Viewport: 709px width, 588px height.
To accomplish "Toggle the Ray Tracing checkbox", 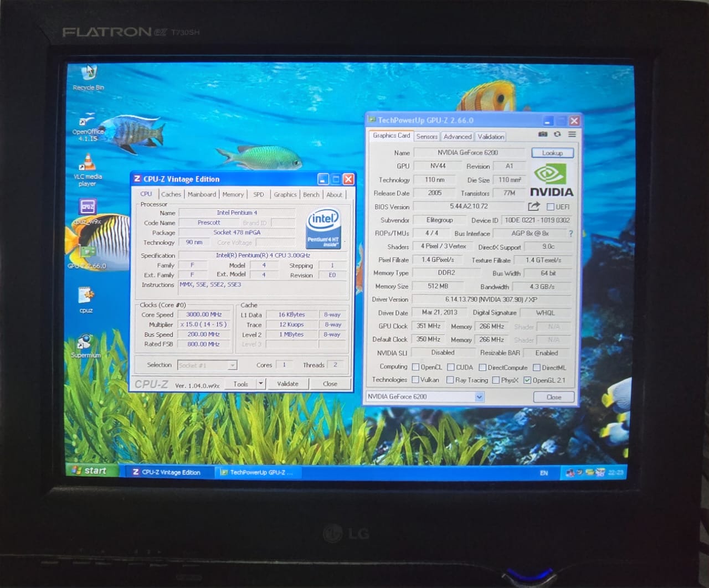I will 450,380.
